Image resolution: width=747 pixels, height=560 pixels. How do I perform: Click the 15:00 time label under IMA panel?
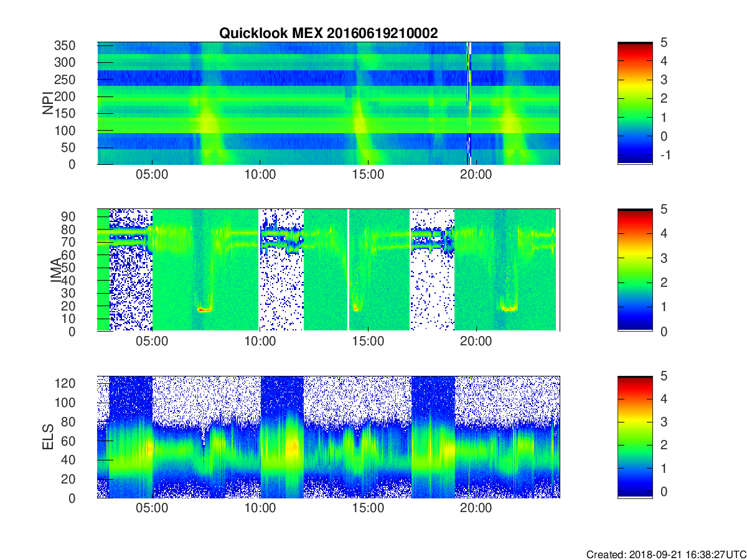(368, 342)
